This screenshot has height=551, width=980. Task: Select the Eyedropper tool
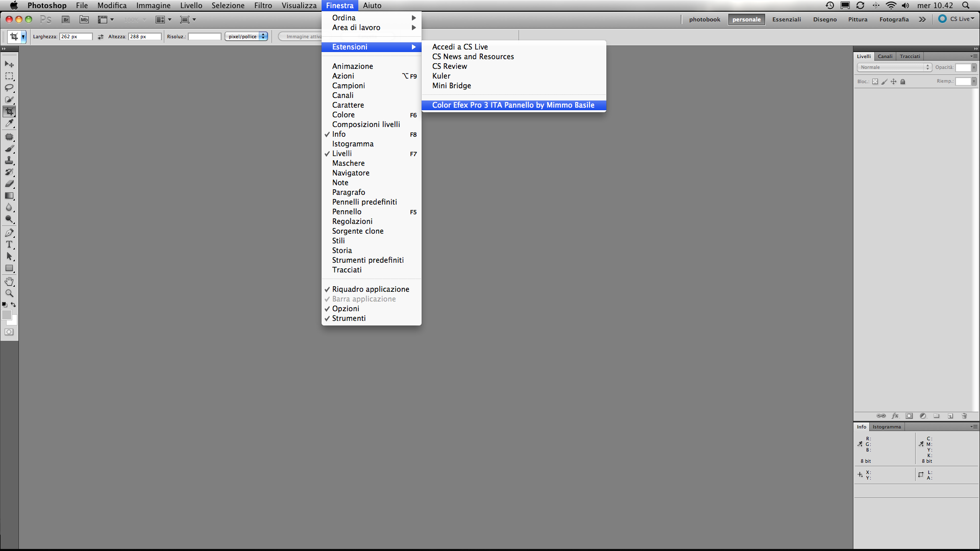9,123
